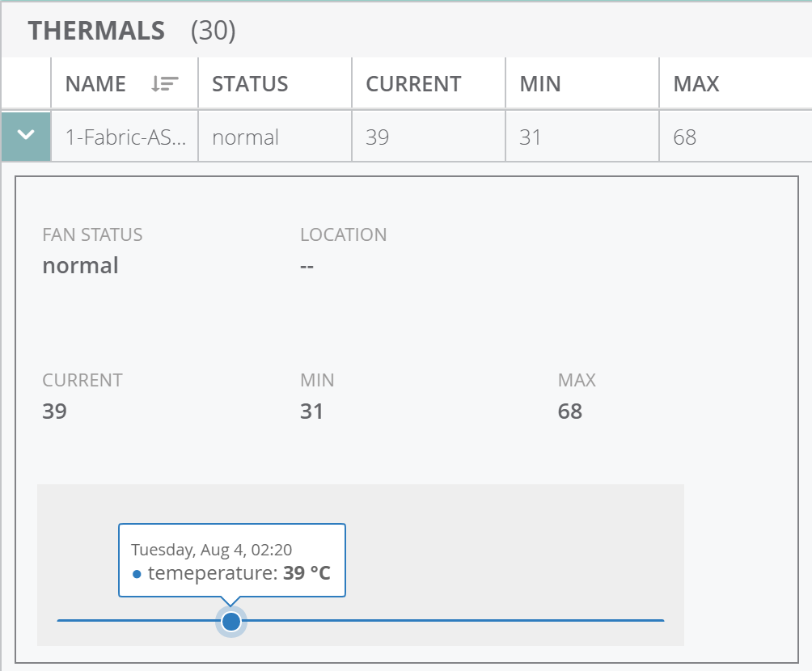This screenshot has height=671, width=812.
Task: Click the normal status cell in table row
Action: [245, 137]
